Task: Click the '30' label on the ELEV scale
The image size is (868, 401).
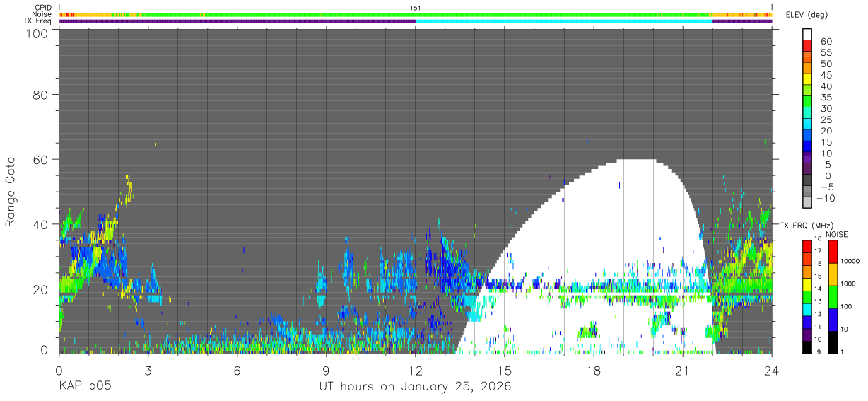Action: [x=825, y=108]
